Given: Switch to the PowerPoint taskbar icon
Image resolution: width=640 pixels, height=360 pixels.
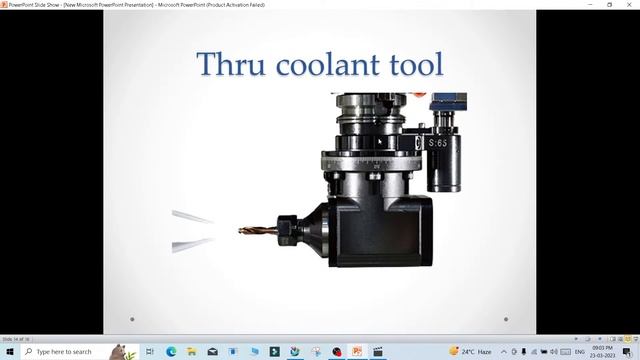Looking at the screenshot, I should [x=357, y=351].
